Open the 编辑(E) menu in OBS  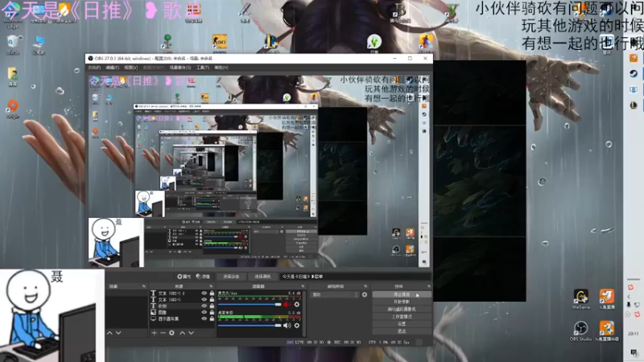(x=112, y=68)
